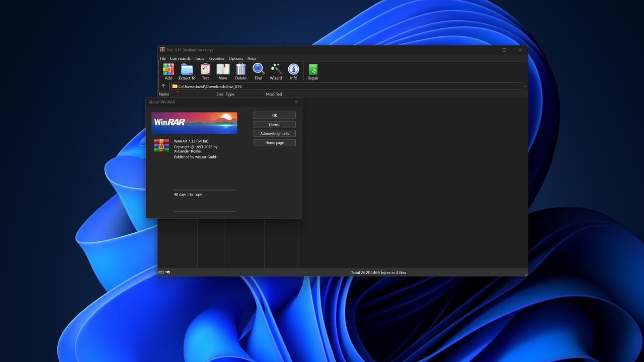Click the License button
The width and height of the screenshot is (644, 362).
(x=274, y=125)
